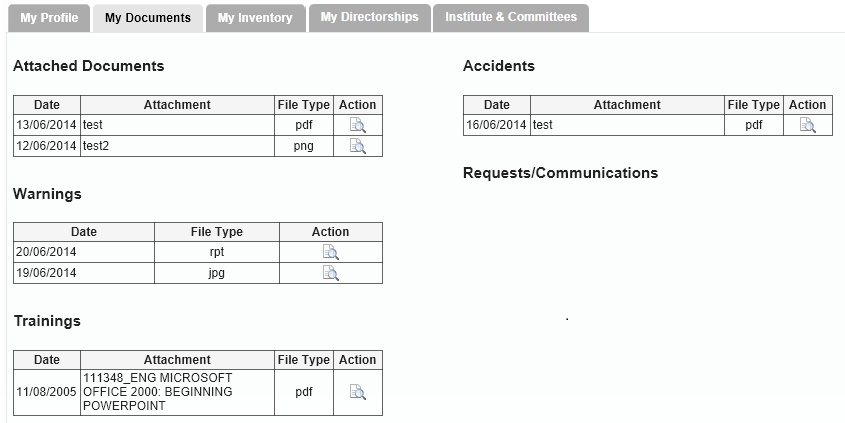Viewport: 845px width, 423px height.
Task: Click the 16/06/2014 accident date
Action: [496, 125]
